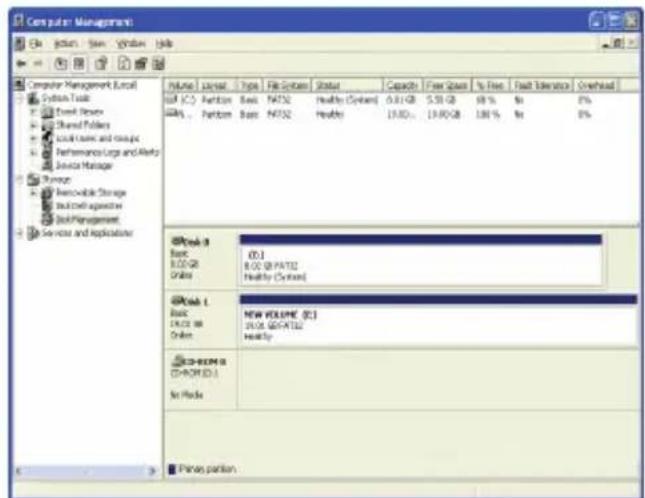Select the Healthy (System) status cell
Screen dimensions: 645x498
(347, 100)
